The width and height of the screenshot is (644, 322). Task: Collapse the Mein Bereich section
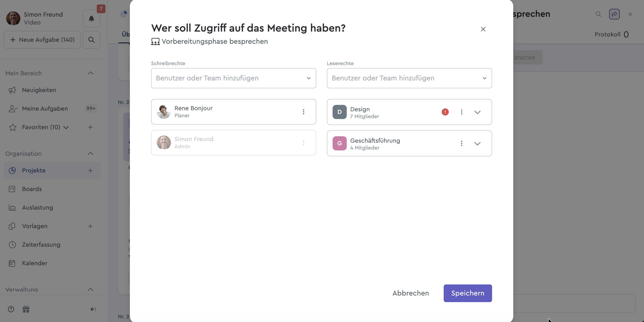pyautogui.click(x=91, y=73)
